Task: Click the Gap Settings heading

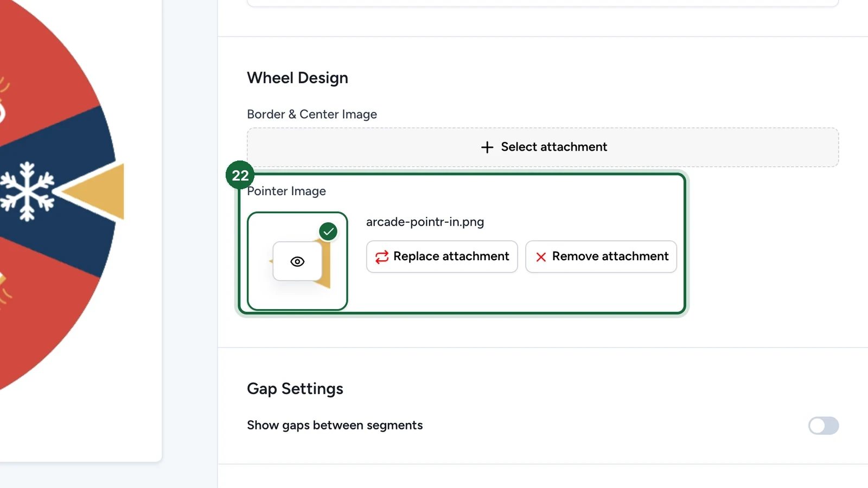Action: pos(295,389)
